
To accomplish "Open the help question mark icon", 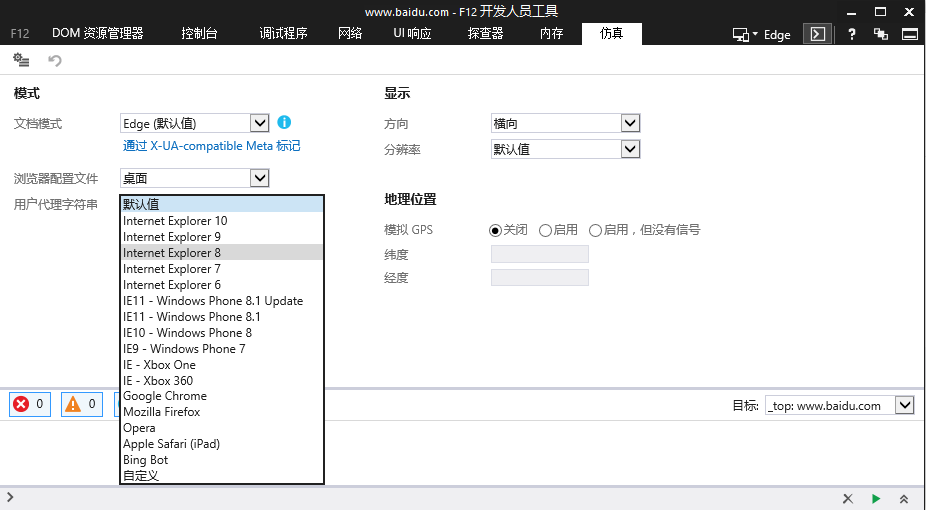I will tap(852, 34).
